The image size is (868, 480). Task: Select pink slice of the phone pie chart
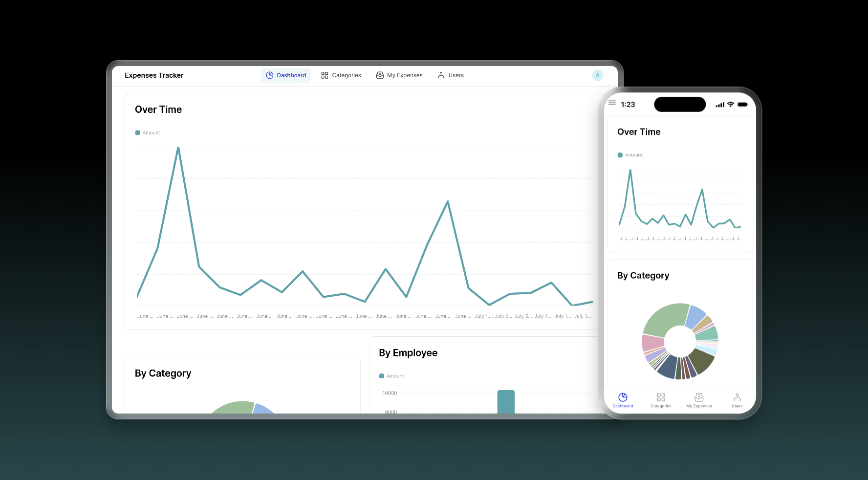pos(652,343)
